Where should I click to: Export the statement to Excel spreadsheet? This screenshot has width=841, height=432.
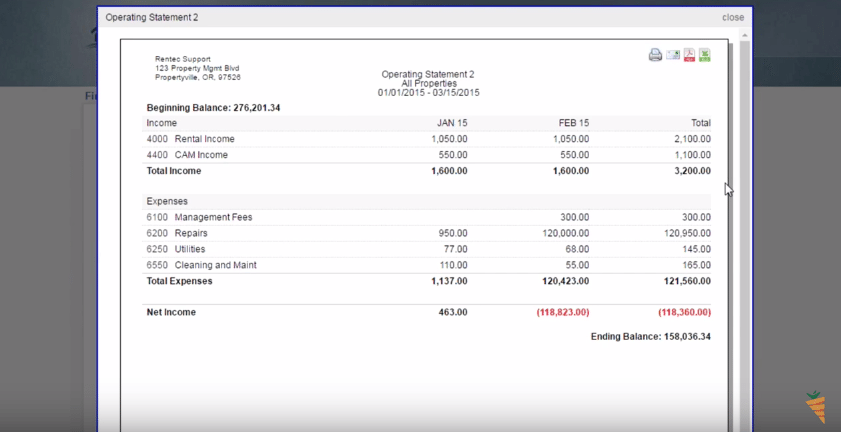pyautogui.click(x=705, y=55)
